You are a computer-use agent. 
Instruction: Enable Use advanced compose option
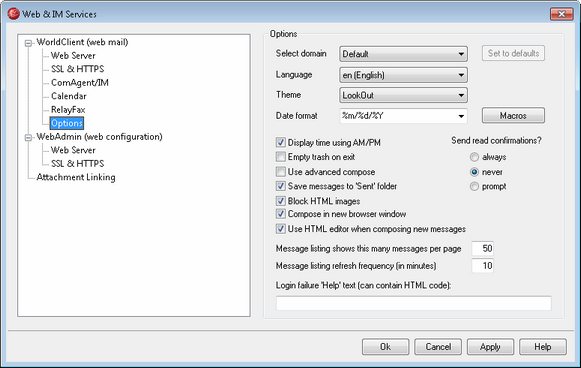click(280, 172)
